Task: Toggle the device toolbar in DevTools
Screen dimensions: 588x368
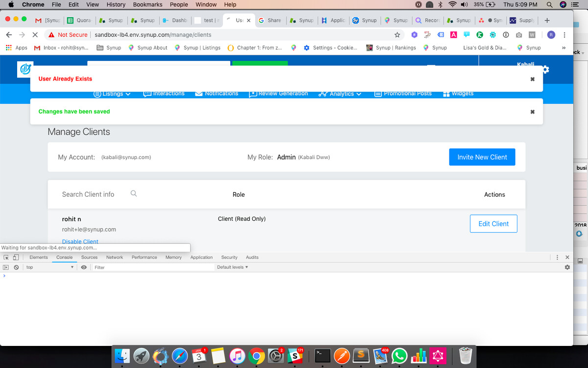Action: (x=16, y=257)
